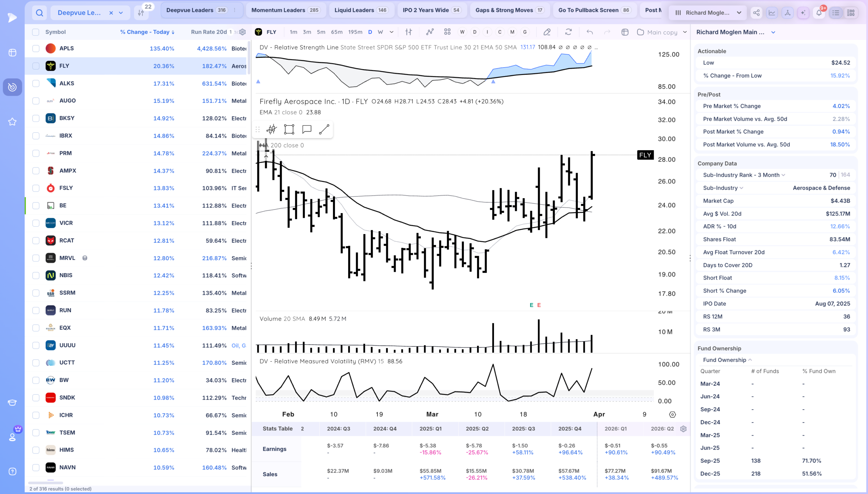Click the watchlist horizontal scrollbar
The height and width of the screenshot is (494, 868).
45,483
